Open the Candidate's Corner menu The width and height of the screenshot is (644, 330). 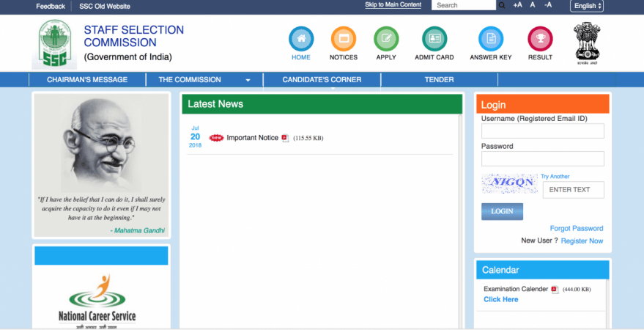click(x=322, y=79)
